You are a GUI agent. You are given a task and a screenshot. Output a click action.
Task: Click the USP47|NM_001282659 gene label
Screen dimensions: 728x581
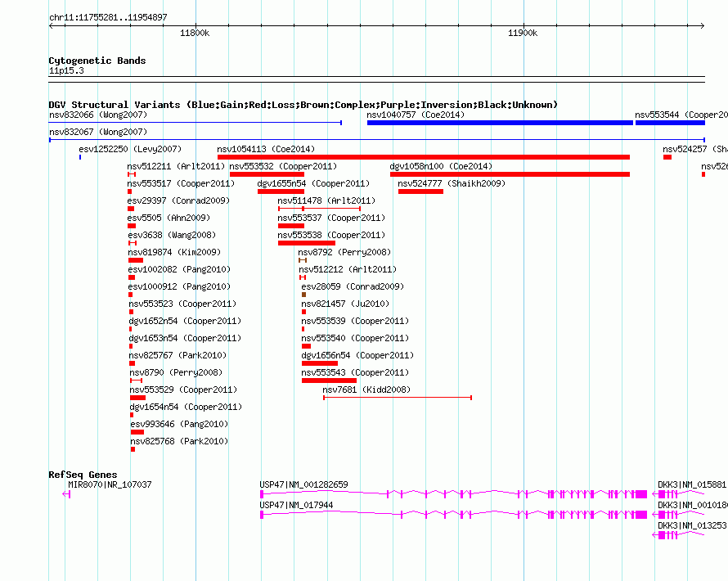[x=303, y=484]
